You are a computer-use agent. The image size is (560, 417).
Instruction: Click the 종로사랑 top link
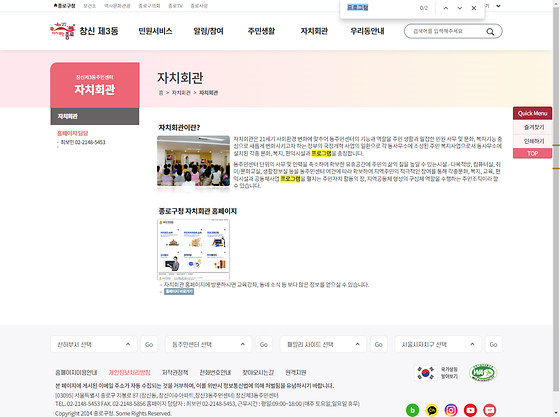pos(199,6)
